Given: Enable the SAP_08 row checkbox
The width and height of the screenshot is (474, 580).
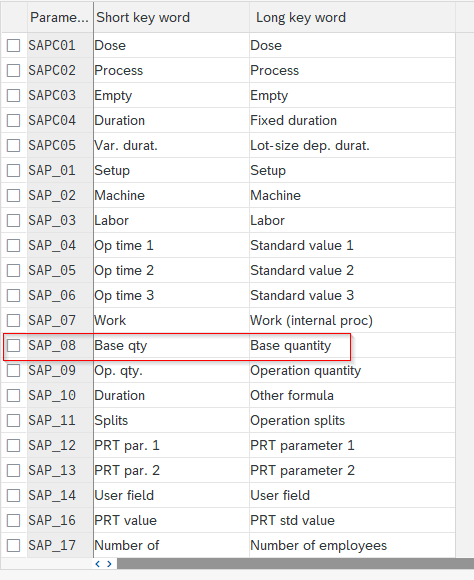Looking at the screenshot, I should 14,345.
